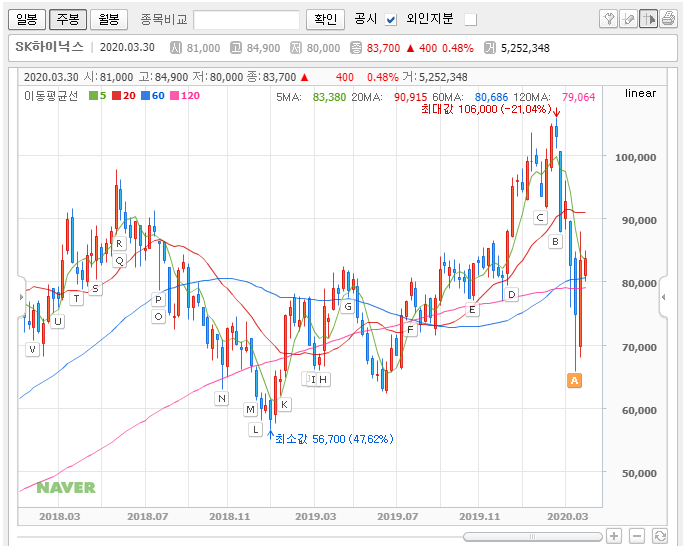Open disclosure marker P
This screenshot has height=546, width=691.
tap(158, 300)
